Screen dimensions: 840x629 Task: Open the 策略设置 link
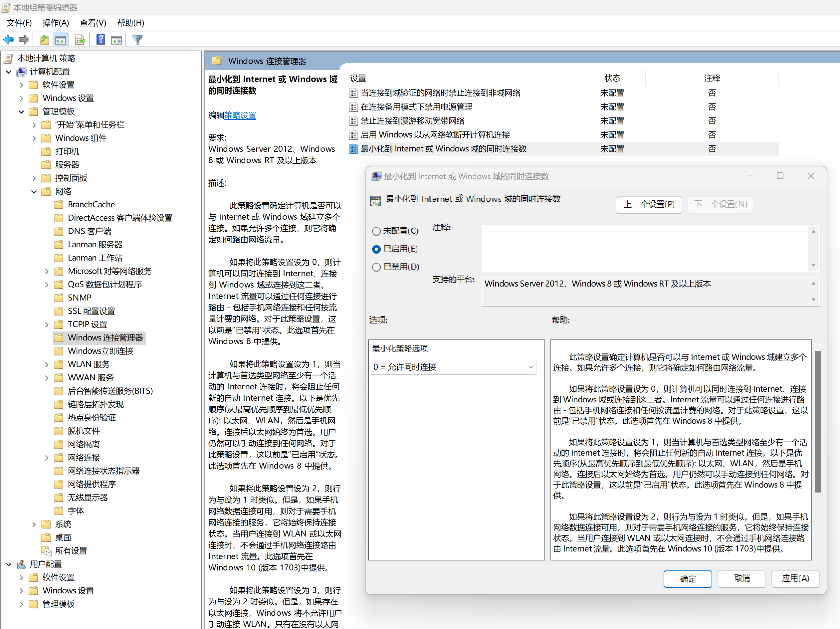(x=240, y=115)
